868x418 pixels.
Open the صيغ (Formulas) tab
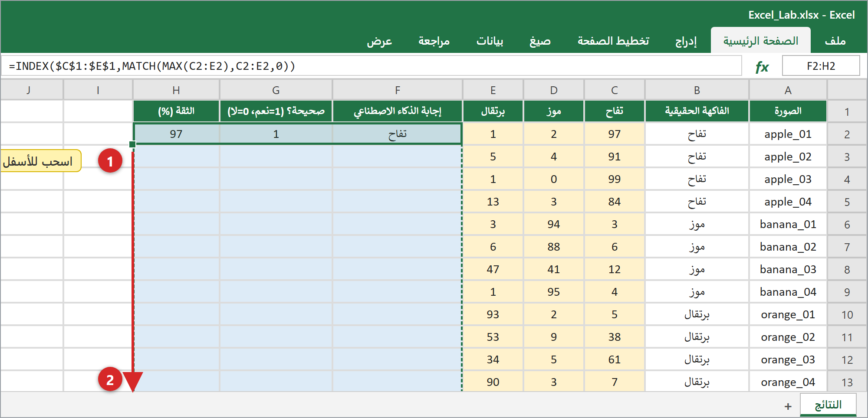coord(540,41)
